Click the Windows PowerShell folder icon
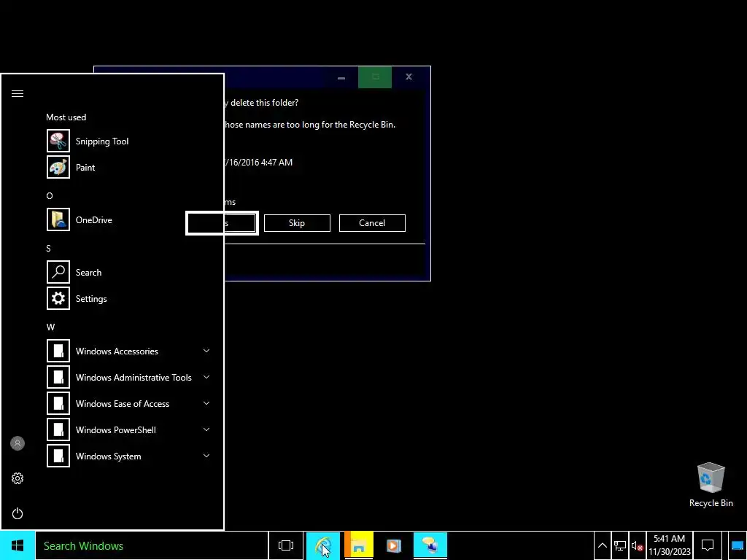Viewport: 747px width, 560px height. tap(58, 429)
